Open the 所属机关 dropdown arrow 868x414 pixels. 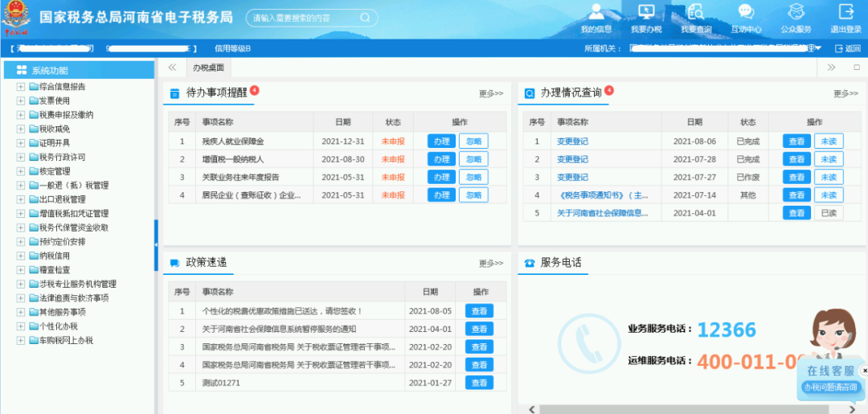tap(817, 49)
